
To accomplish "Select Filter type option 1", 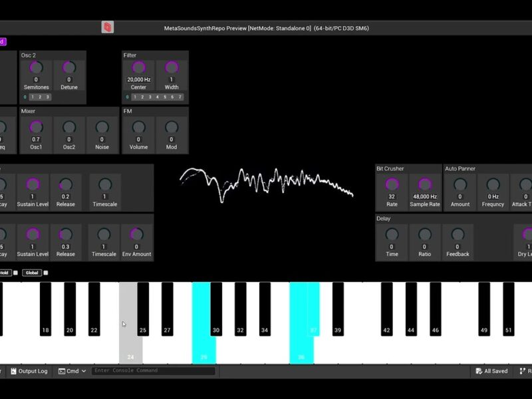I will [135, 97].
